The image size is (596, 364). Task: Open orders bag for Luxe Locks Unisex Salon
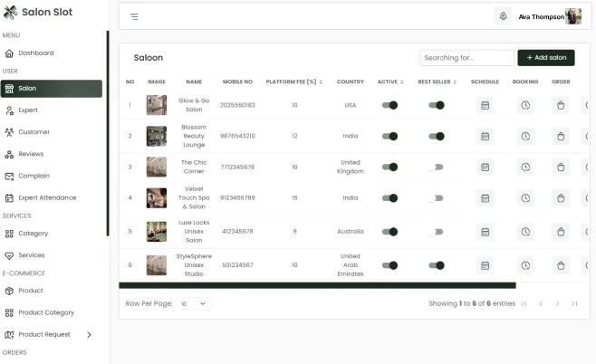coord(561,232)
